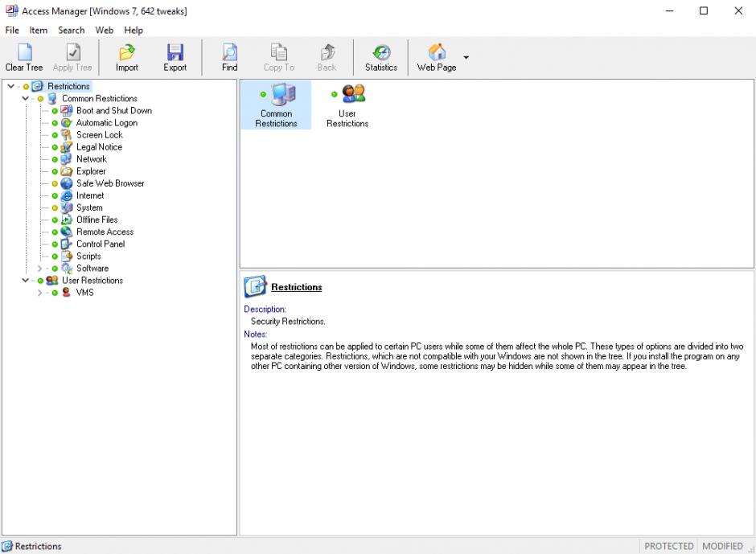Image resolution: width=756 pixels, height=554 pixels.
Task: Open the Help menu
Action: (134, 30)
